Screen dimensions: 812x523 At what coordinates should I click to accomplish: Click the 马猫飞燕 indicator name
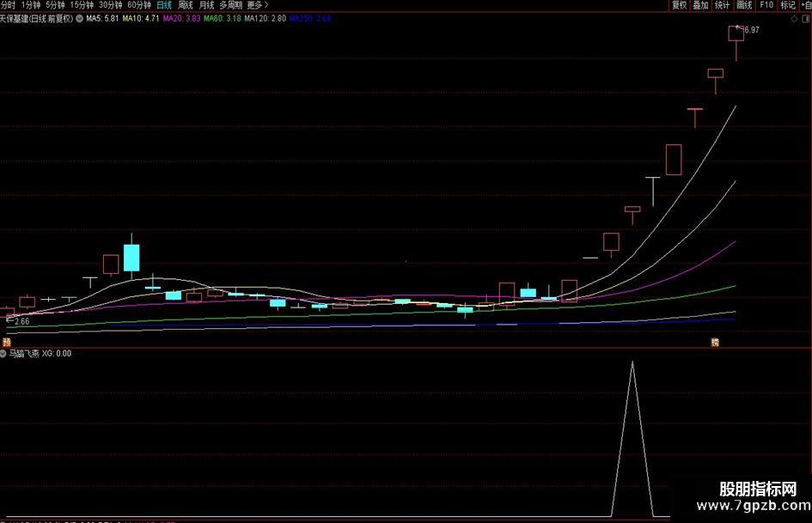pyautogui.click(x=24, y=354)
